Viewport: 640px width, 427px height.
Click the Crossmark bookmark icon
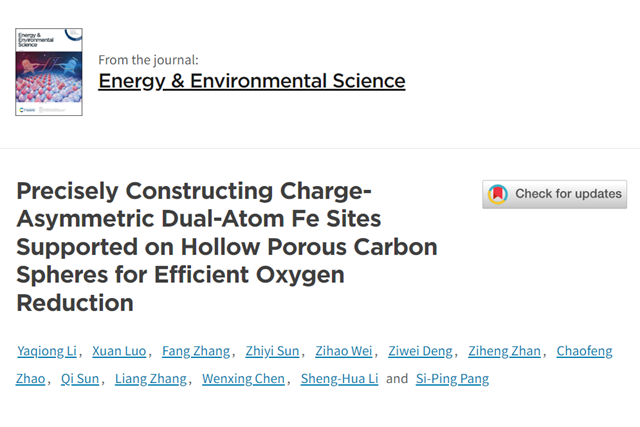[497, 194]
